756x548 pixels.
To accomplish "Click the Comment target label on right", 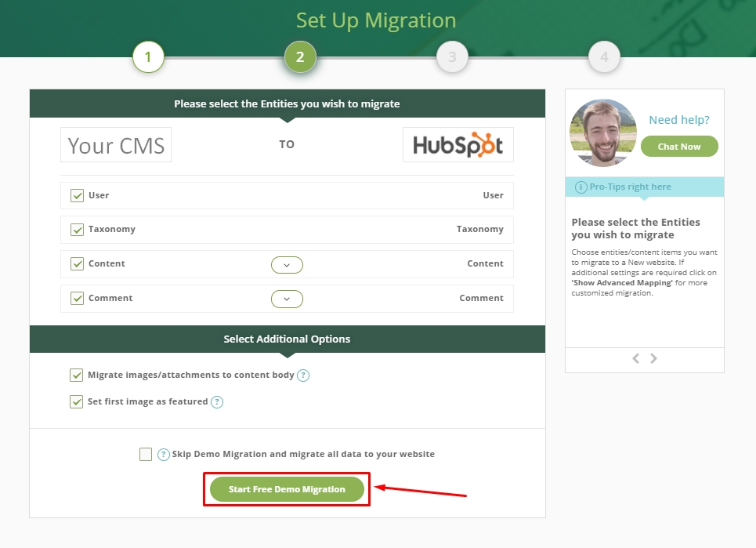I will (481, 298).
